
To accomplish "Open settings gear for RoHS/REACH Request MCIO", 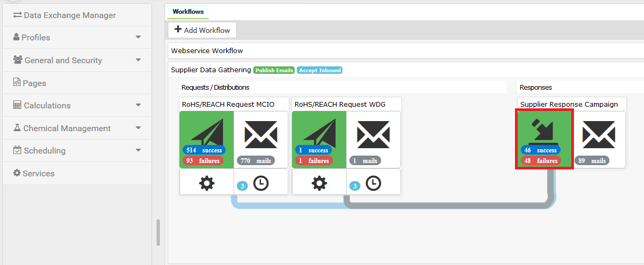I will [x=207, y=184].
